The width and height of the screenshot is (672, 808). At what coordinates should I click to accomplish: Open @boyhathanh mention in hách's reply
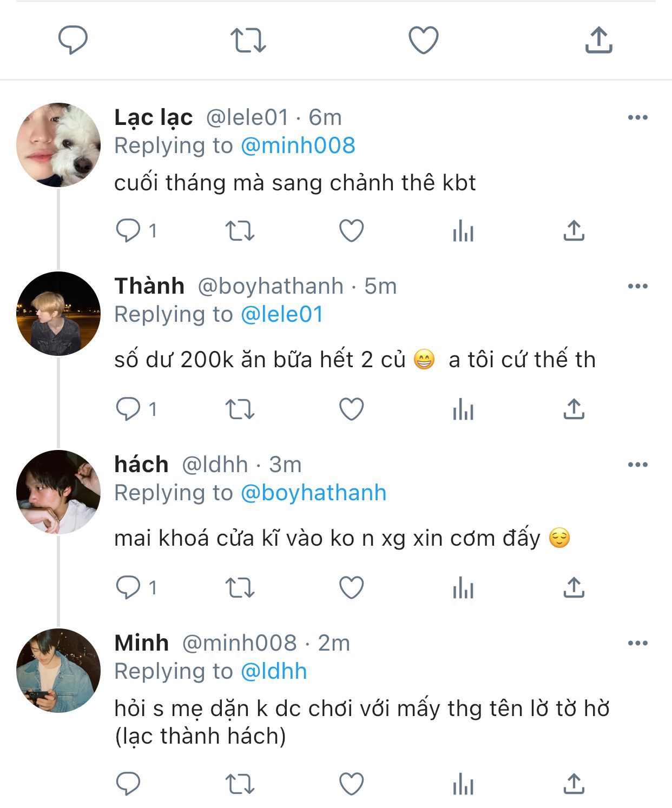[313, 493]
